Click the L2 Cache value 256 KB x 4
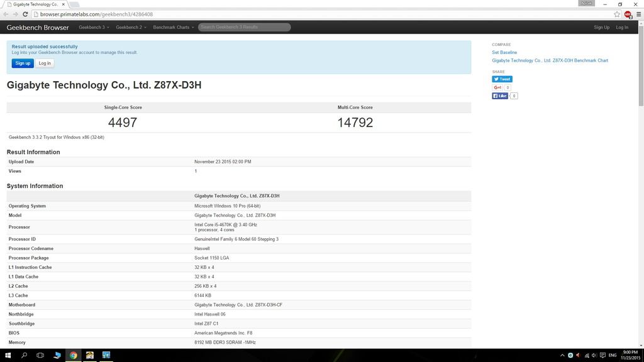 [x=206, y=286]
